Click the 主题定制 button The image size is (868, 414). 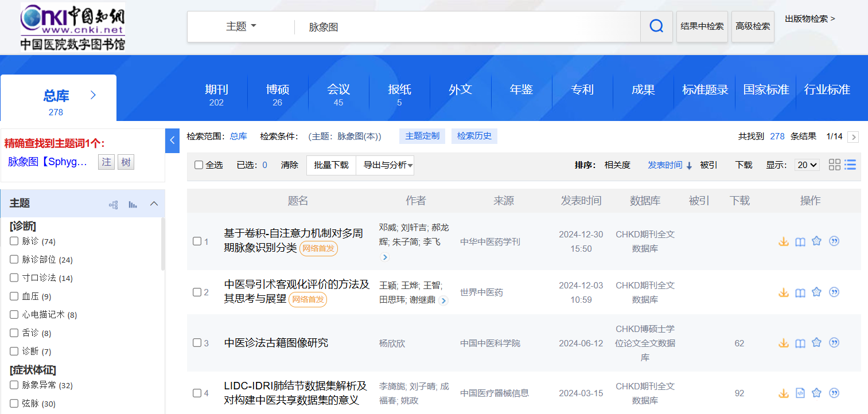[422, 136]
